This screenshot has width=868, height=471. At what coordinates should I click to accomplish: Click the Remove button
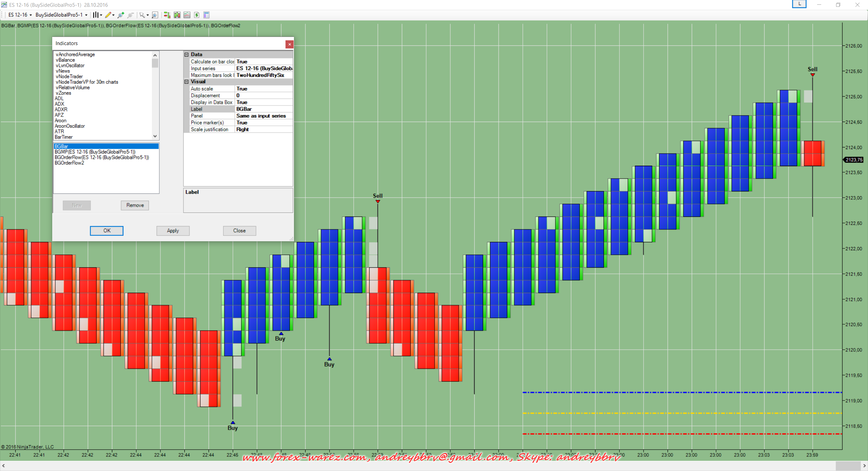pos(135,205)
